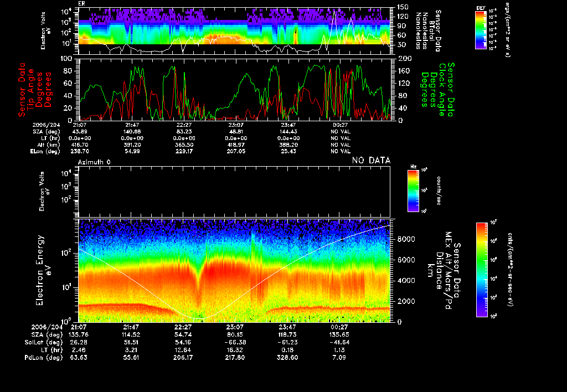Click the red 'Tip Angle' axis label
This screenshot has height=392, width=567.
[x=31, y=89]
